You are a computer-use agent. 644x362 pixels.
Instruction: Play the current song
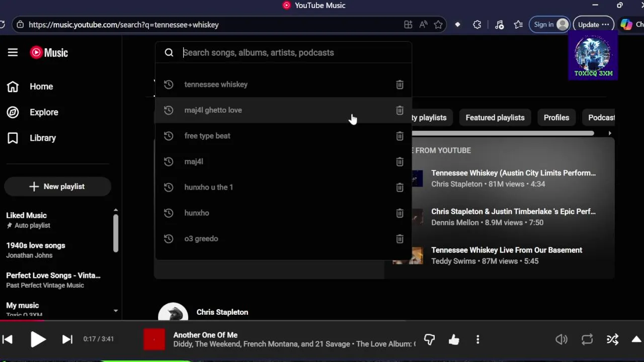tap(38, 339)
